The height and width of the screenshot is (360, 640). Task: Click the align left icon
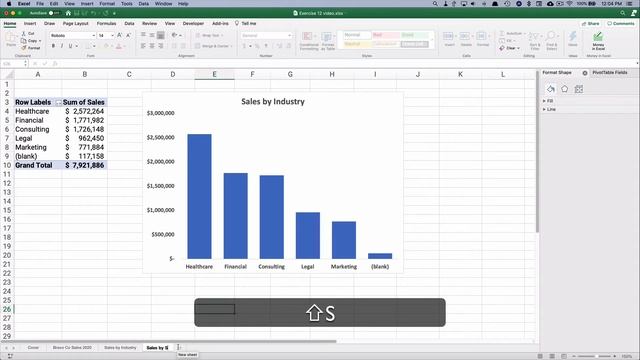143,46
